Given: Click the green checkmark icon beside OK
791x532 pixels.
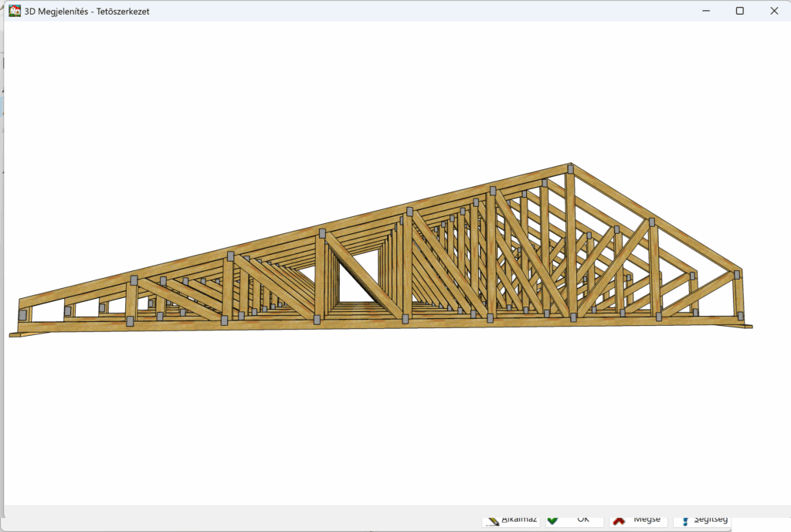Looking at the screenshot, I should [553, 520].
